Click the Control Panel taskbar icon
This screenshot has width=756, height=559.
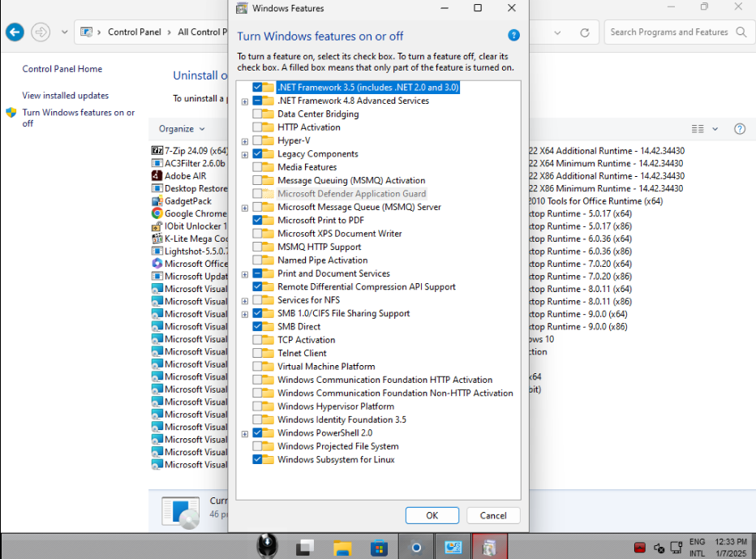453,548
